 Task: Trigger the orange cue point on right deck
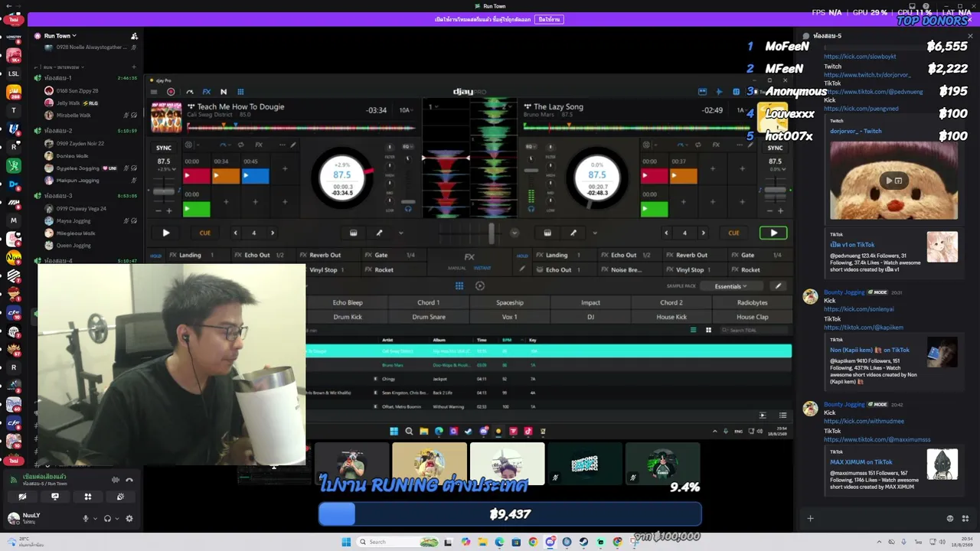(684, 176)
